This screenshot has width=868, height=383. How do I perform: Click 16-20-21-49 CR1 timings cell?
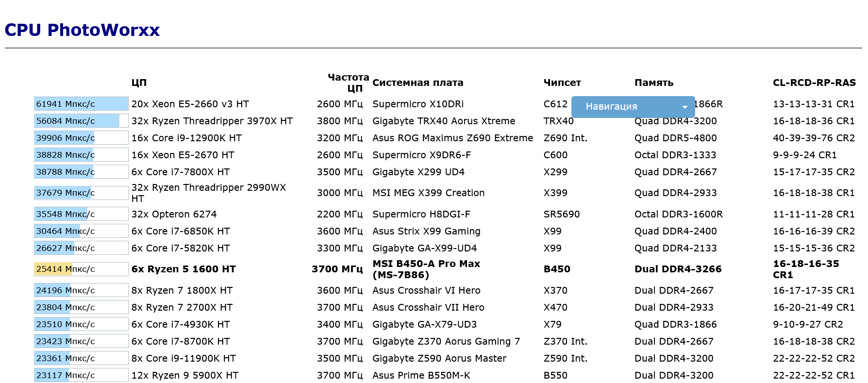814,307
